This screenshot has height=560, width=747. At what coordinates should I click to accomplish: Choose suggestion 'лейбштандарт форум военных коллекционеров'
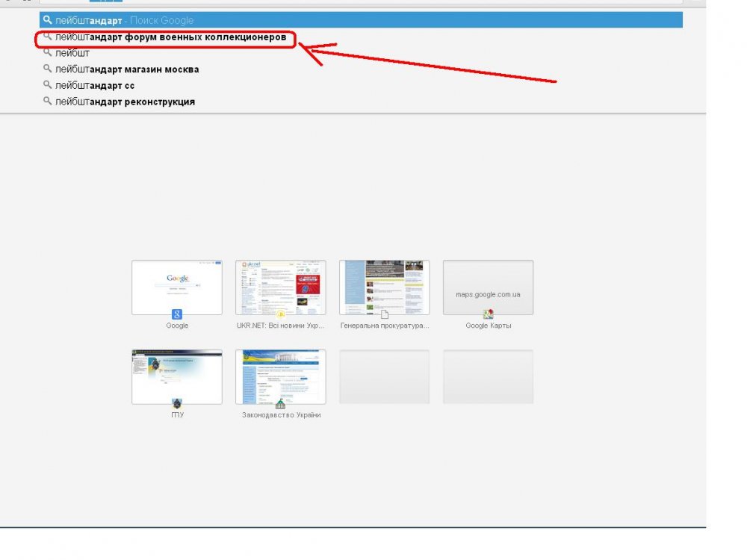click(170, 37)
